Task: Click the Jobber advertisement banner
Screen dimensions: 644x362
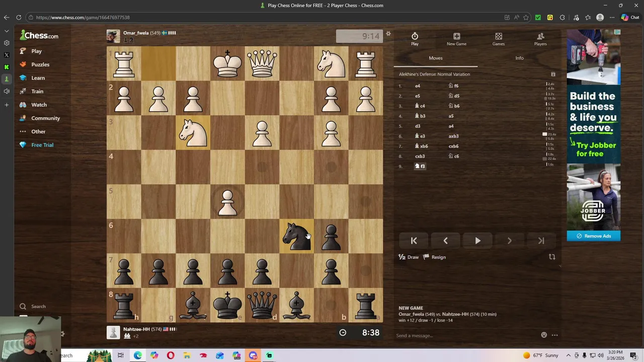Action: [594, 129]
